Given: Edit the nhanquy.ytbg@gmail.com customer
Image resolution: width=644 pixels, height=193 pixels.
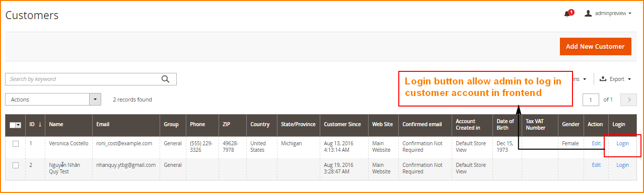Looking at the screenshot, I should (596, 165).
